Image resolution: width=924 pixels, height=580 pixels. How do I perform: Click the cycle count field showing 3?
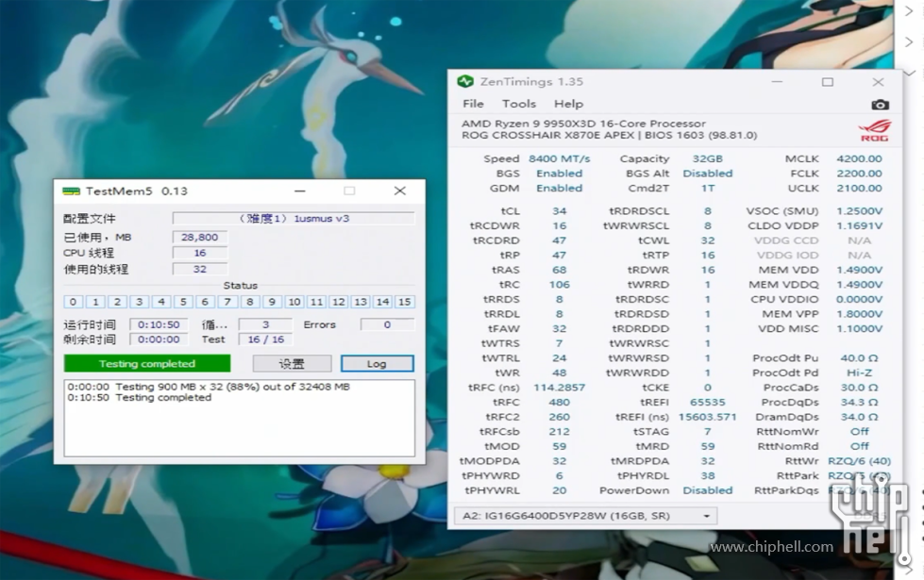tap(265, 324)
